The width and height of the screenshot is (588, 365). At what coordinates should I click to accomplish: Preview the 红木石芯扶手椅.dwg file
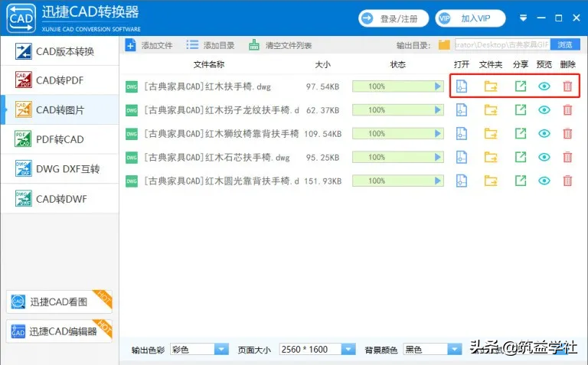[544, 158]
